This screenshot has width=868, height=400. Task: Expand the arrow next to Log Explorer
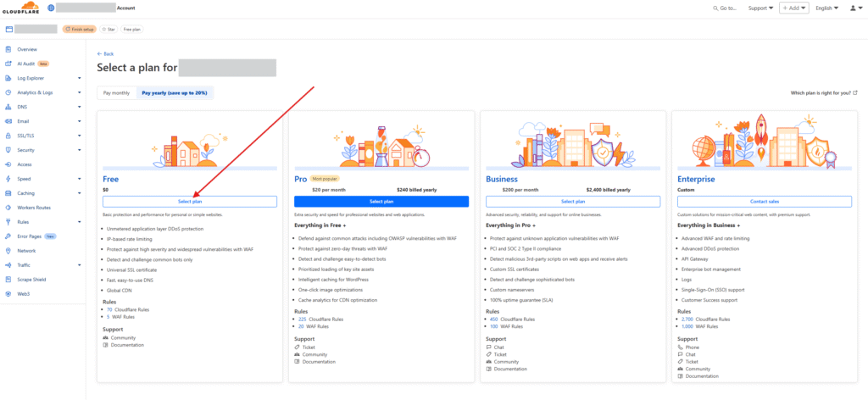click(79, 78)
